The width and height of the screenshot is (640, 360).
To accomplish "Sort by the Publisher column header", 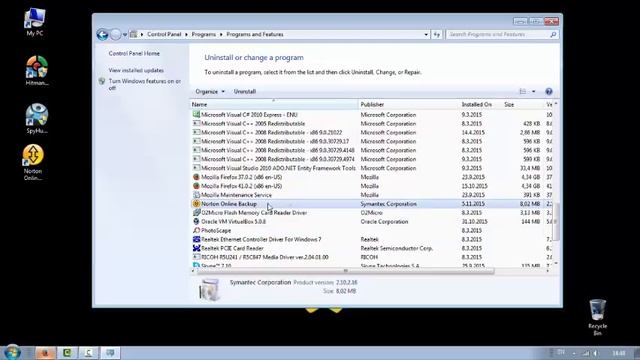I will click(x=409, y=104).
